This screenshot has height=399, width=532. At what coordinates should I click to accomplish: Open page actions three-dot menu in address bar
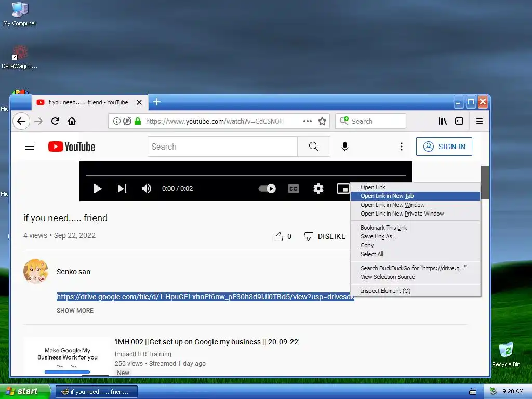click(x=308, y=121)
